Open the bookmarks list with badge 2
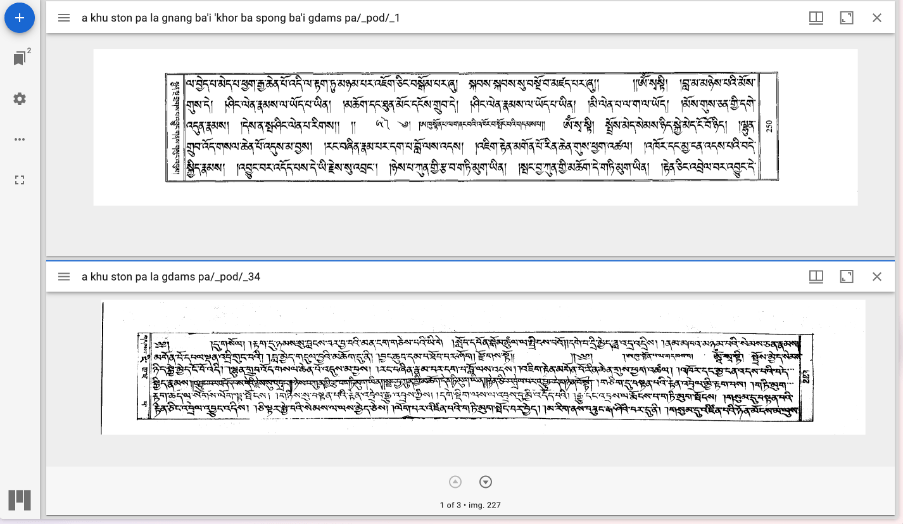The height and width of the screenshot is (524, 904). (x=19, y=59)
